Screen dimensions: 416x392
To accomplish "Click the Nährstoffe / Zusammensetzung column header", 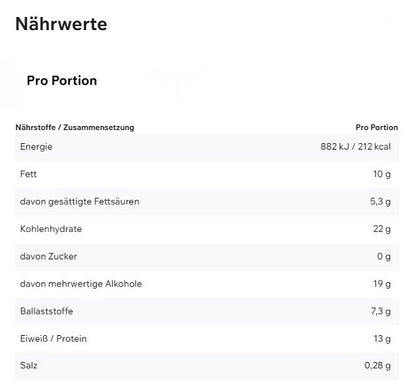I will (x=75, y=127).
